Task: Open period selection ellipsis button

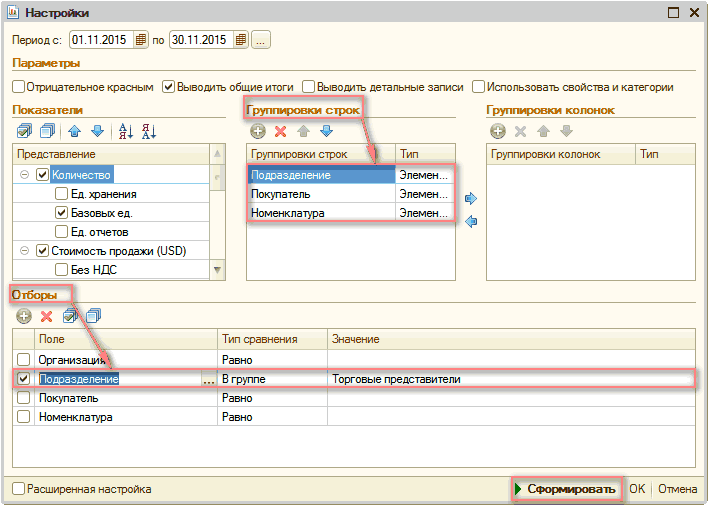Action: pos(261,41)
